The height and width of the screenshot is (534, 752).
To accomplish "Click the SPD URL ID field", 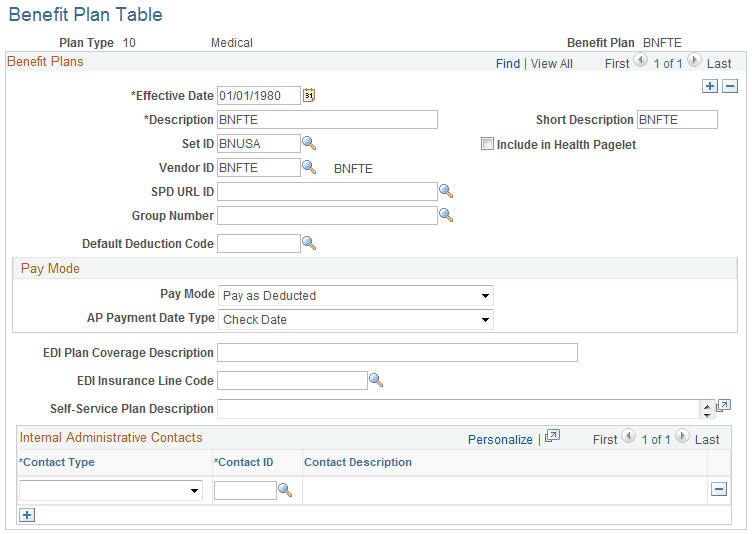I will [328, 191].
